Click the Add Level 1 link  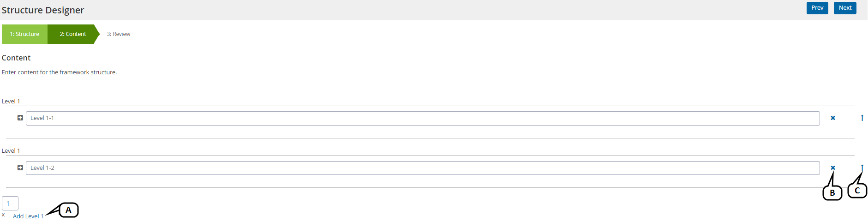tap(28, 216)
